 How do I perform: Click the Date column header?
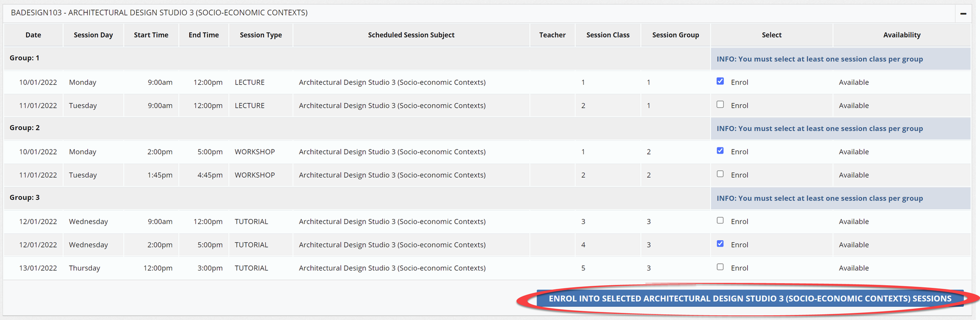33,35
